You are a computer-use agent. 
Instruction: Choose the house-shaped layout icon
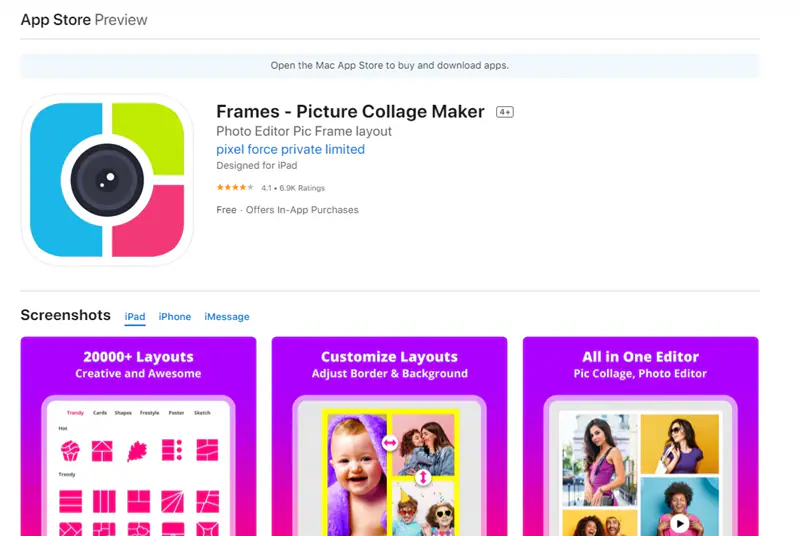pyautogui.click(x=102, y=451)
